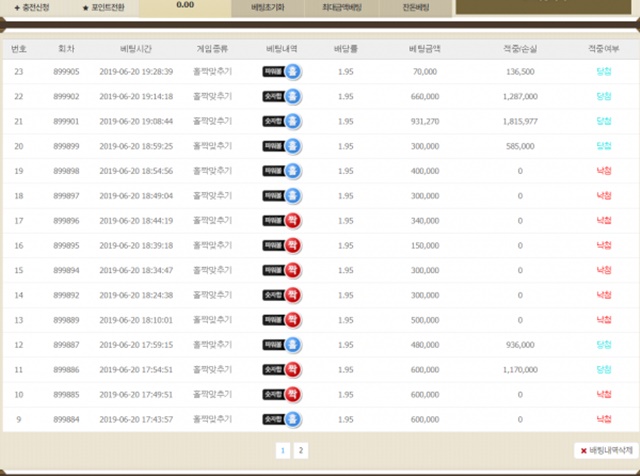Click round number 899901

click(66, 121)
